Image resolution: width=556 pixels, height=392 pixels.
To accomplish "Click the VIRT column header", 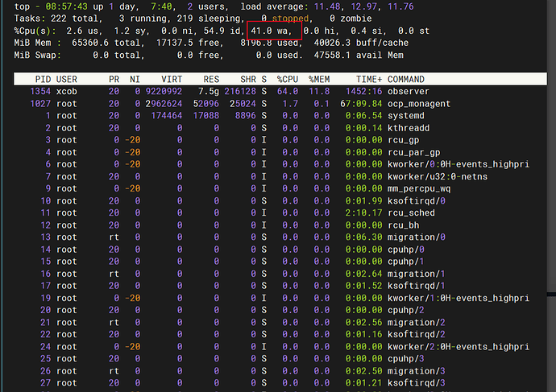I will click(172, 79).
